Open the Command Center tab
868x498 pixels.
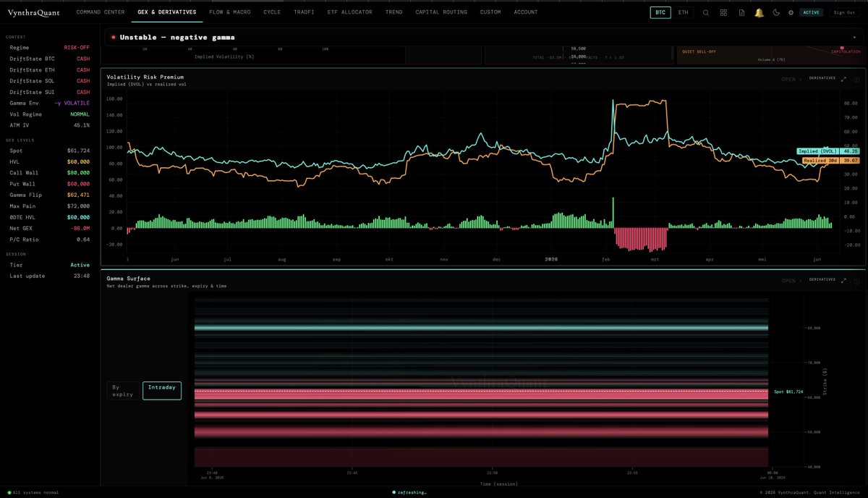pyautogui.click(x=101, y=12)
